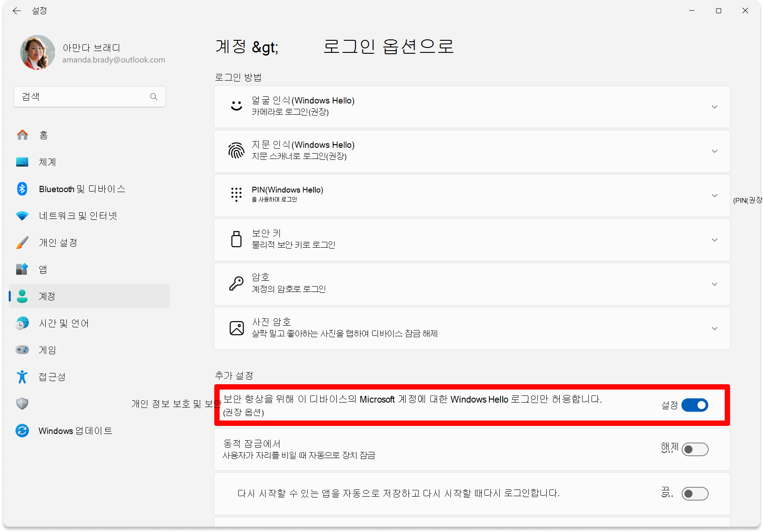Click the 추가 설정 section heading
Viewport: 763px width, 532px height.
coord(234,375)
